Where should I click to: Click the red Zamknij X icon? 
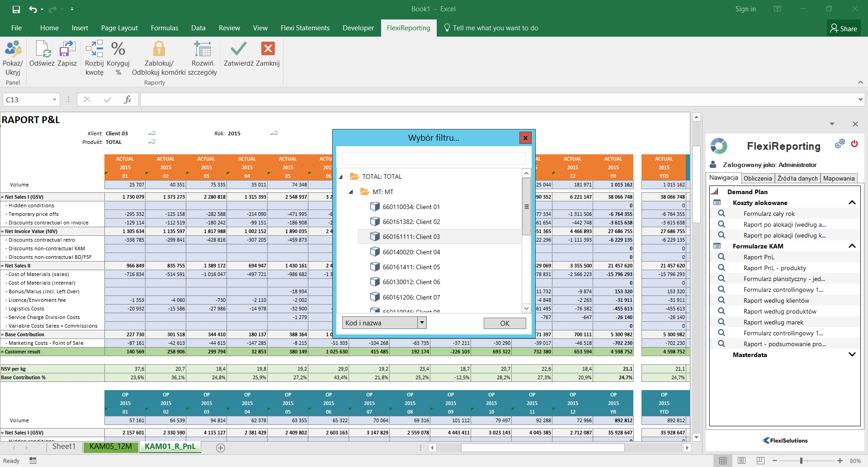[268, 49]
